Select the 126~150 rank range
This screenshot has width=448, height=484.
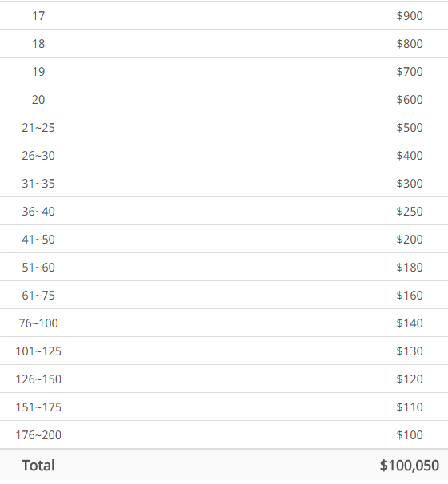tap(38, 379)
